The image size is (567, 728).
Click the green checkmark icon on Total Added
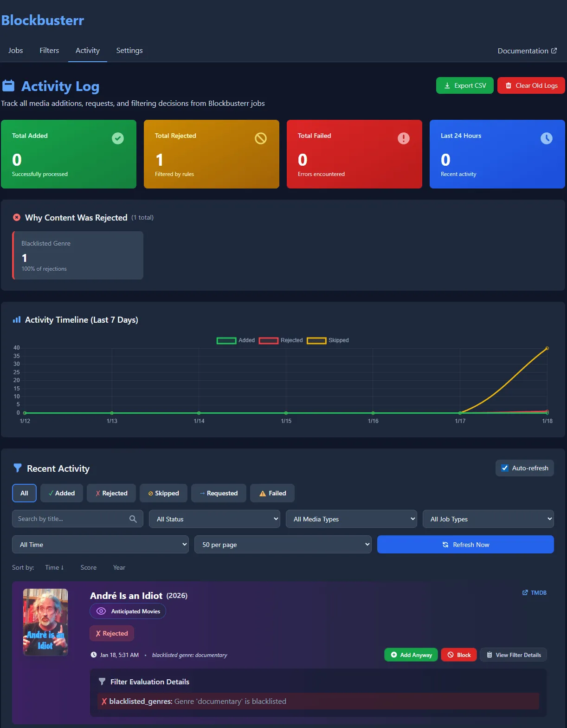coord(118,138)
